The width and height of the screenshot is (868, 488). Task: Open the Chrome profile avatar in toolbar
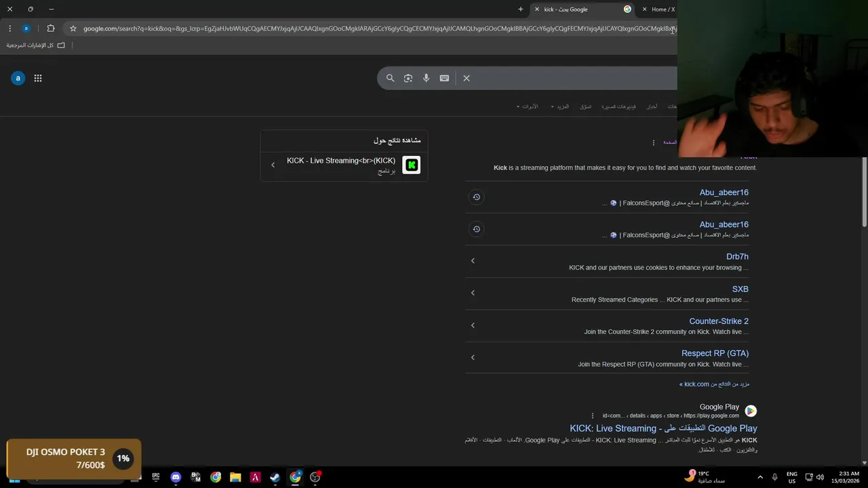26,28
